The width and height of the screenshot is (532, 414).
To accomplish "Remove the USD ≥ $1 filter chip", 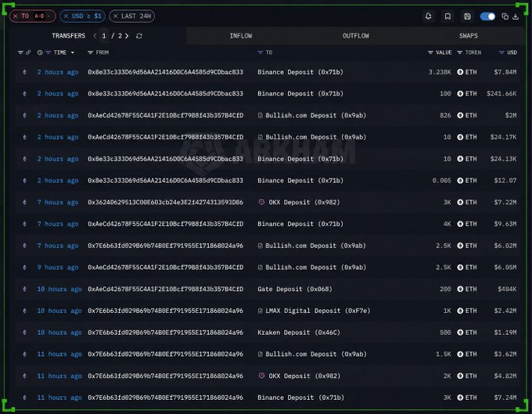I will coord(66,16).
